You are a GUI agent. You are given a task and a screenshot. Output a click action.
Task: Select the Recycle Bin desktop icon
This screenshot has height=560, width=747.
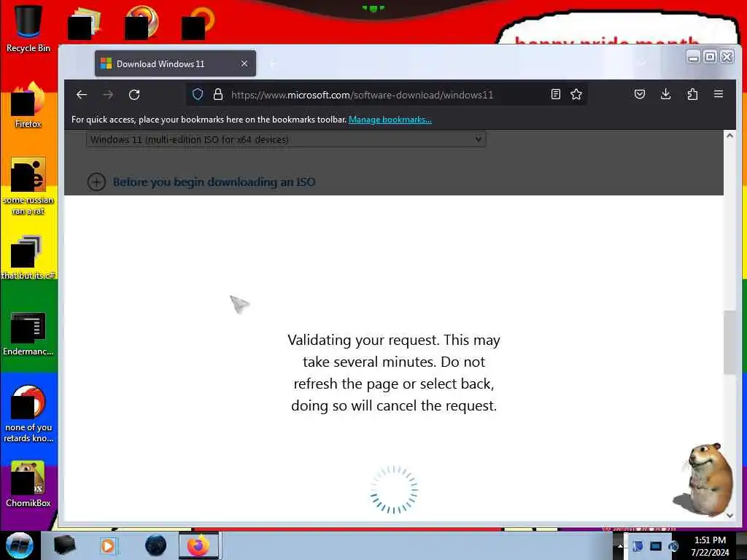pos(28,28)
